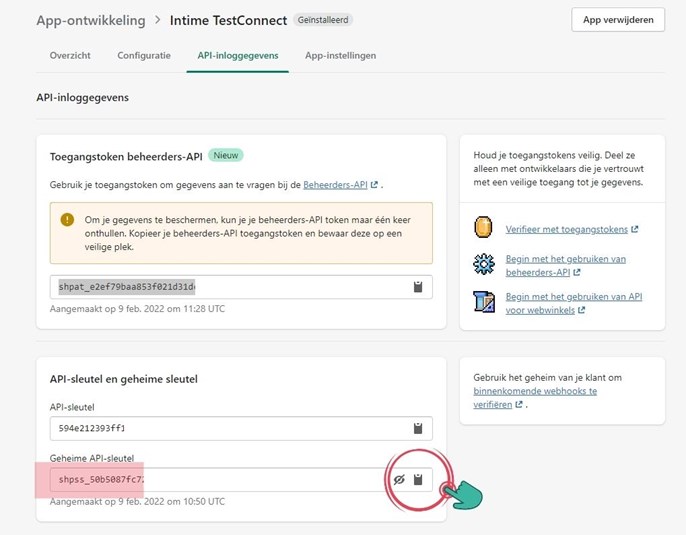This screenshot has height=535, width=686.
Task: Navigate back to App-ontwikkeling breadcrumb
Action: click(90, 20)
